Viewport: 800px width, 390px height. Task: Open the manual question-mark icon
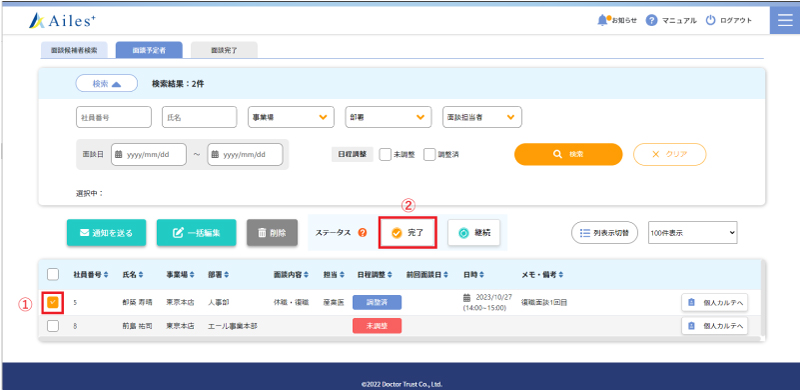click(x=651, y=20)
